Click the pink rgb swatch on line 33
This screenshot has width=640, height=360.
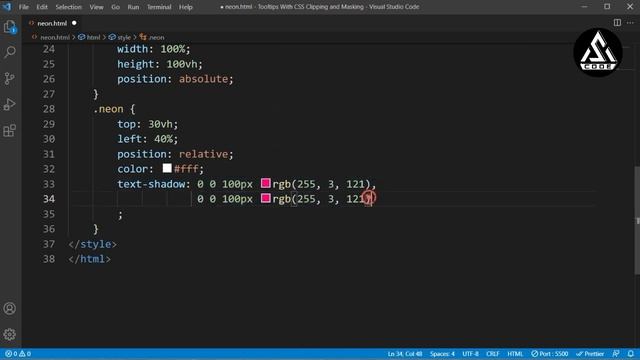click(x=266, y=183)
